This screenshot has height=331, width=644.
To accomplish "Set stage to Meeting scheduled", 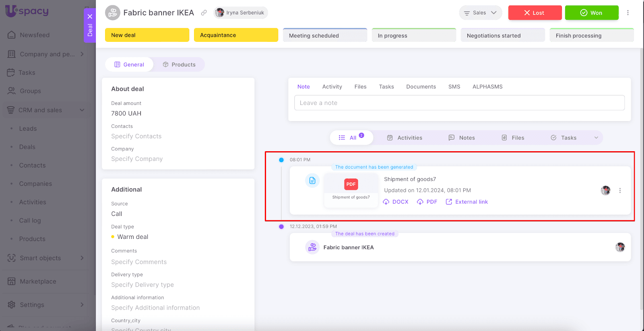I will [325, 35].
